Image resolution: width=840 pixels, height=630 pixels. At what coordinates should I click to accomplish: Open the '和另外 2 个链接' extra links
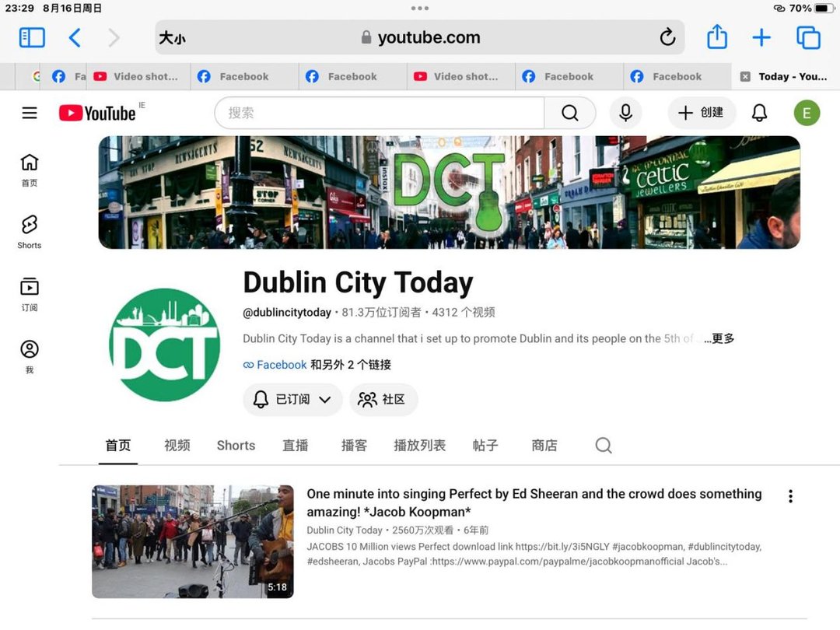pos(351,365)
